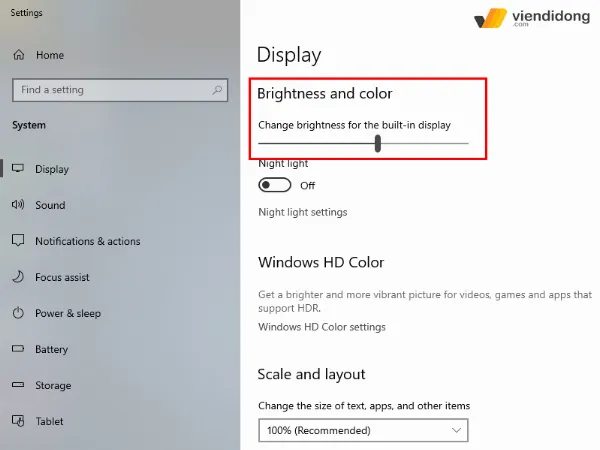This screenshot has width=600, height=450.
Task: Open the scale 100% (Recommended) dropdown
Action: [363, 431]
